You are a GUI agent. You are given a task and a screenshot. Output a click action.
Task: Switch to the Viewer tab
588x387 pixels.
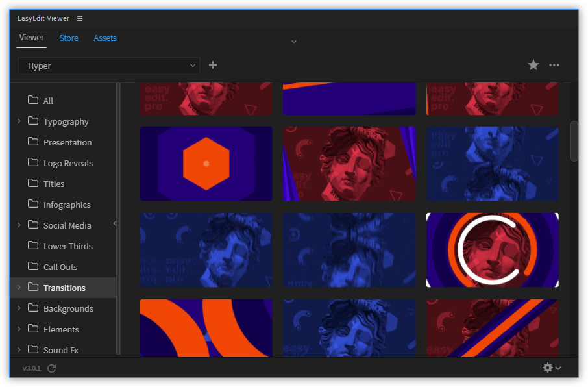click(32, 38)
